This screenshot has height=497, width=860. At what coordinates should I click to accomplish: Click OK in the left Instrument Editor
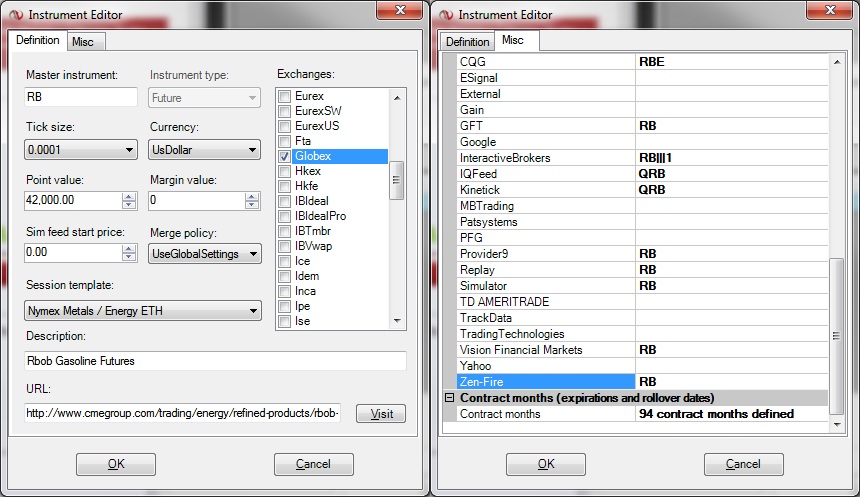point(116,464)
